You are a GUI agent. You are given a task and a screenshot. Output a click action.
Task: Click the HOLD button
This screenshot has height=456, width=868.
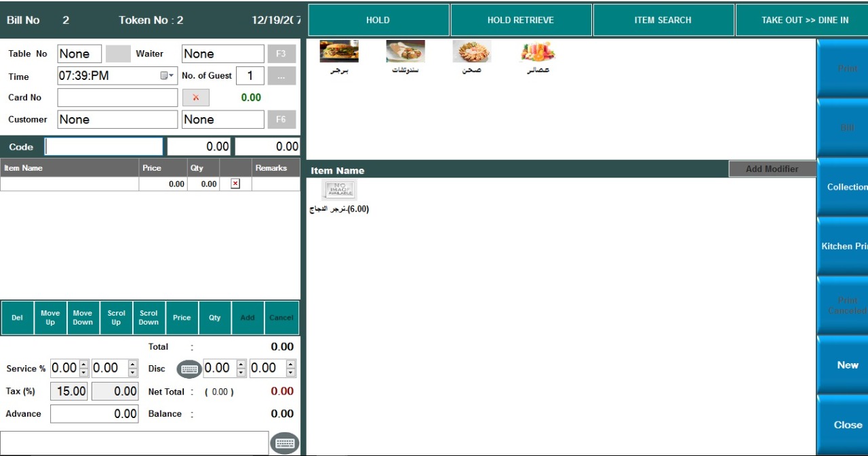click(378, 20)
